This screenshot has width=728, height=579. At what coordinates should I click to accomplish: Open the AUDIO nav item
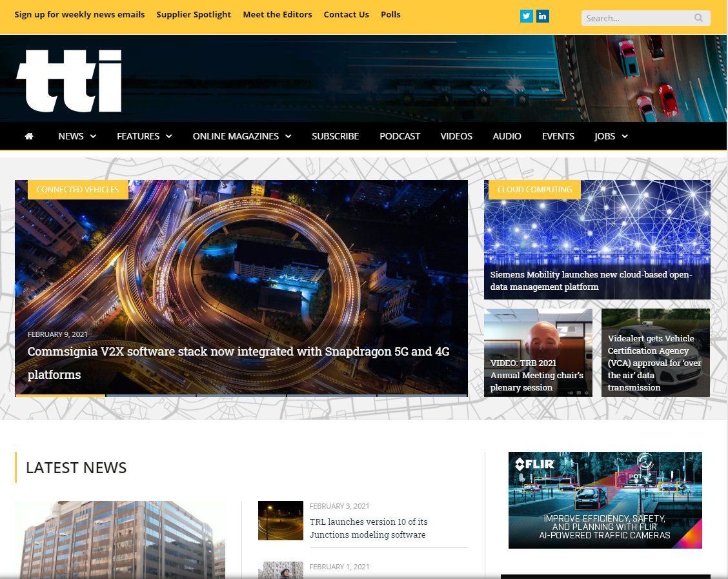click(x=507, y=136)
